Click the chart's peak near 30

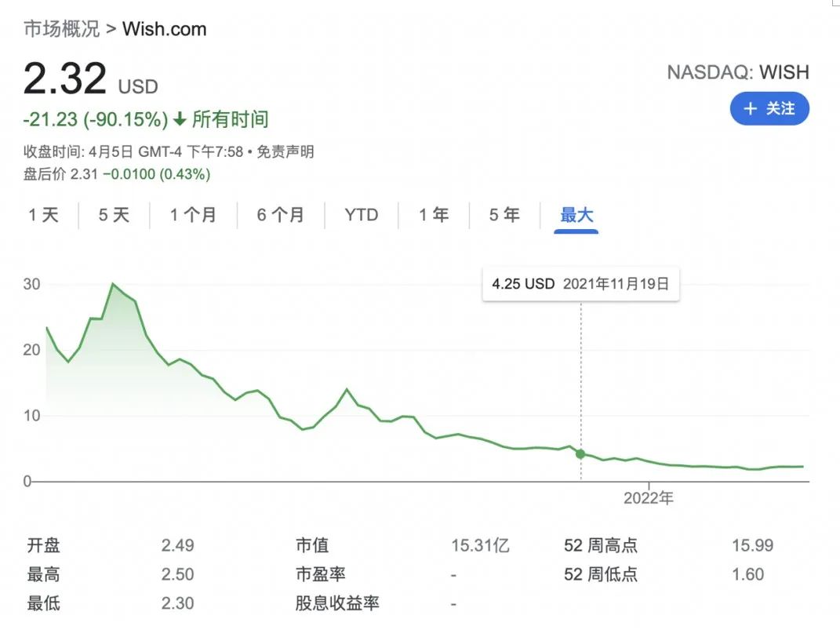coord(114,284)
